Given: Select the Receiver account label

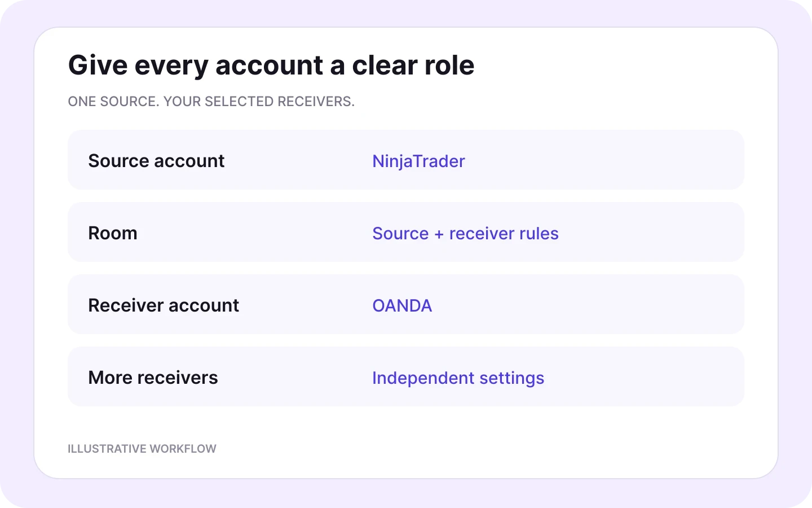Looking at the screenshot, I should point(164,305).
